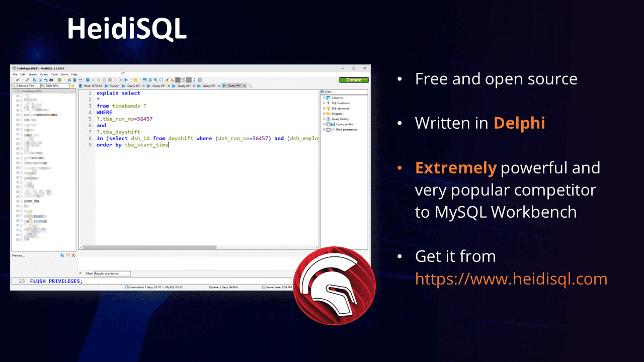644x362 pixels.
Task: Click the copy icon in Preview panel
Action: 62,255
